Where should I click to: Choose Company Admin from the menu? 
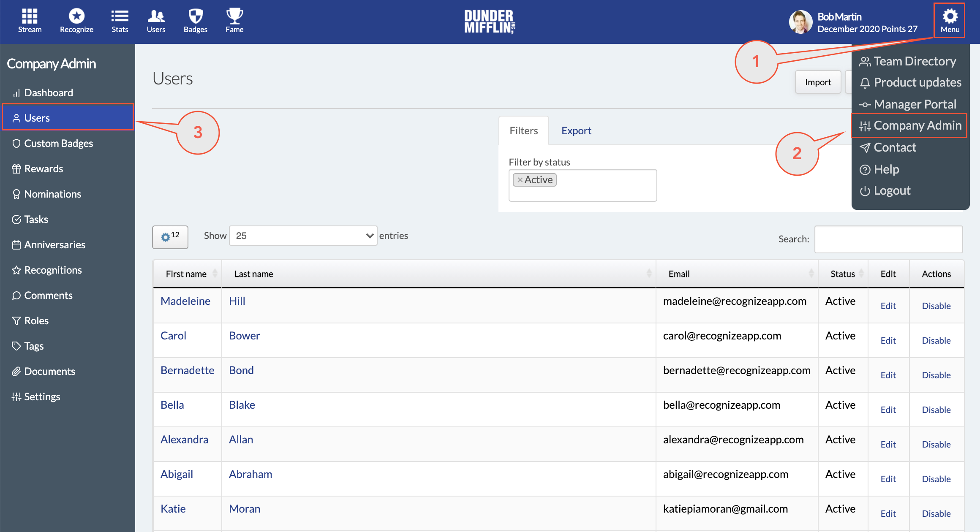pos(910,125)
